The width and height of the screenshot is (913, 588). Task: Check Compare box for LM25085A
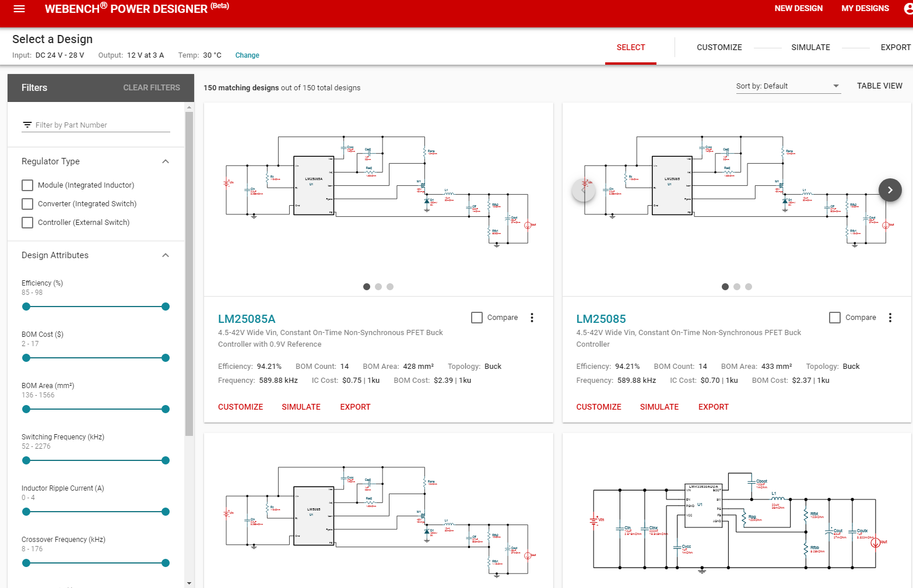pos(477,318)
